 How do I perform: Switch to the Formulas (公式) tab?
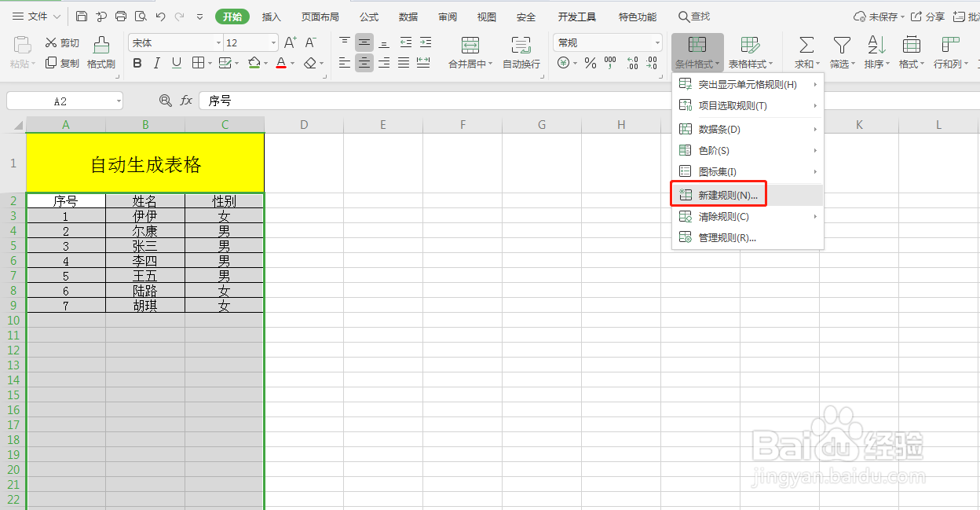[369, 17]
